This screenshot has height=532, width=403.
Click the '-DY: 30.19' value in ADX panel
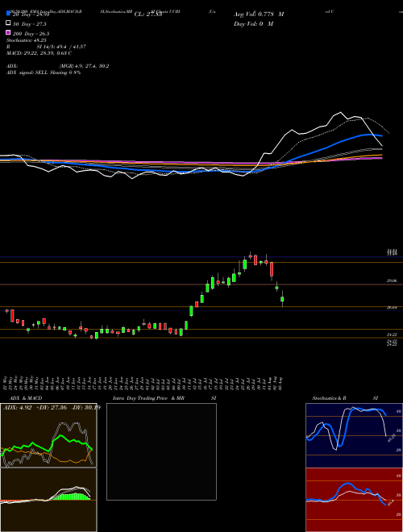click(85, 407)
